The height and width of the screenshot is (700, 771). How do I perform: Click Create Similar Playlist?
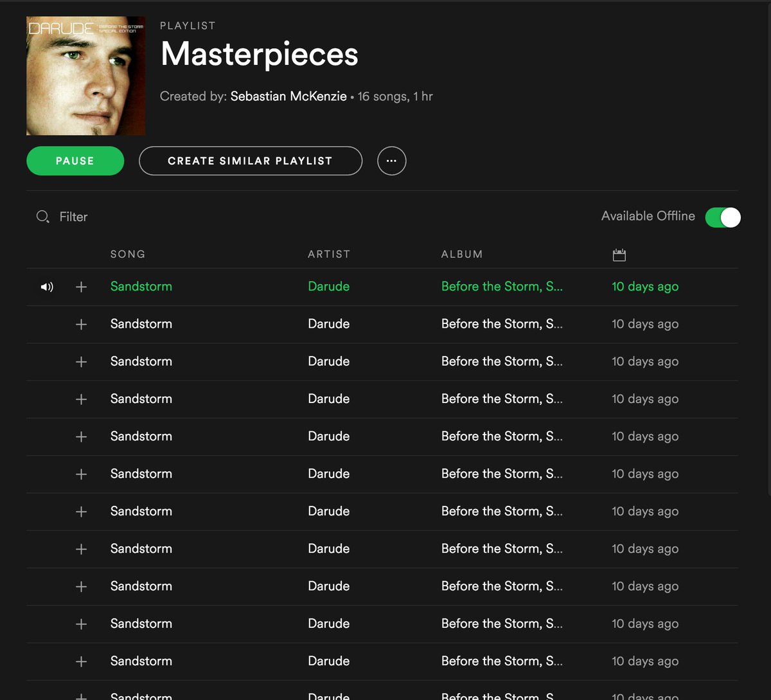(x=251, y=161)
